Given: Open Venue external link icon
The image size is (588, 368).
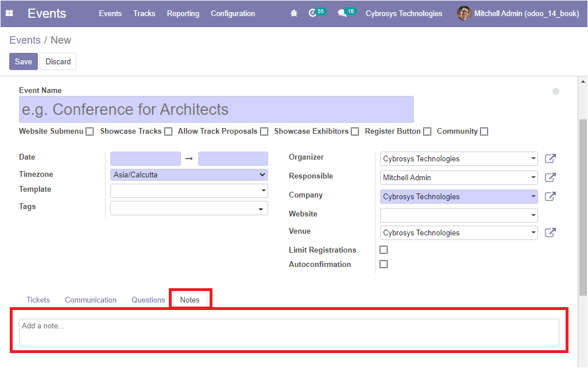Looking at the screenshot, I should pyautogui.click(x=550, y=233).
